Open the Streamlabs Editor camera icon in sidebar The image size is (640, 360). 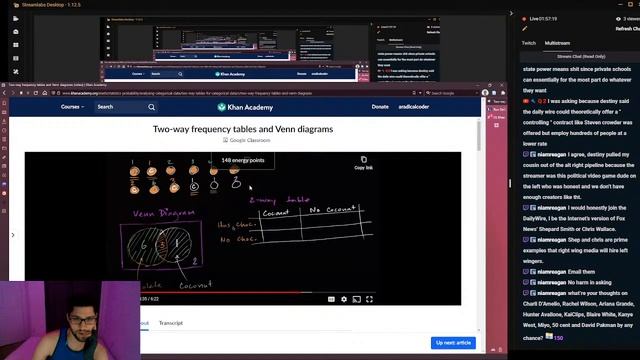(16, 19)
